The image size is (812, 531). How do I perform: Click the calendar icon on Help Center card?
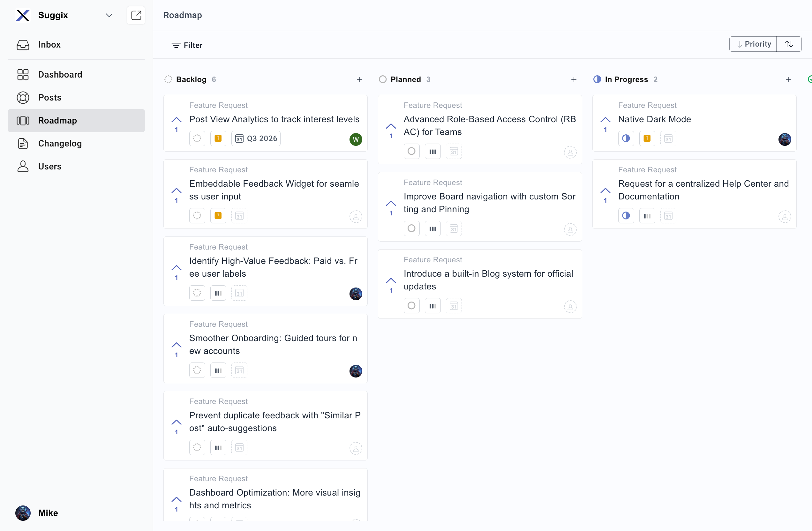click(668, 216)
